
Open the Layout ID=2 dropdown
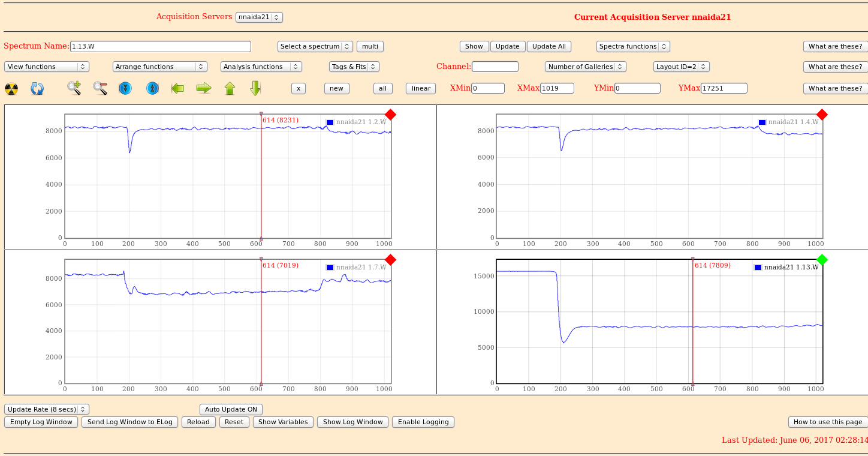(682, 67)
